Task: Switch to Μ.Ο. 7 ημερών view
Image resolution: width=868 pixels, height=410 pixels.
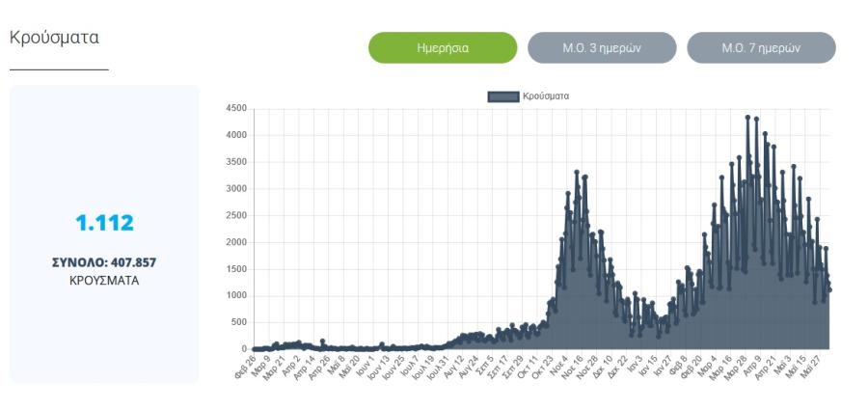Action: point(761,47)
